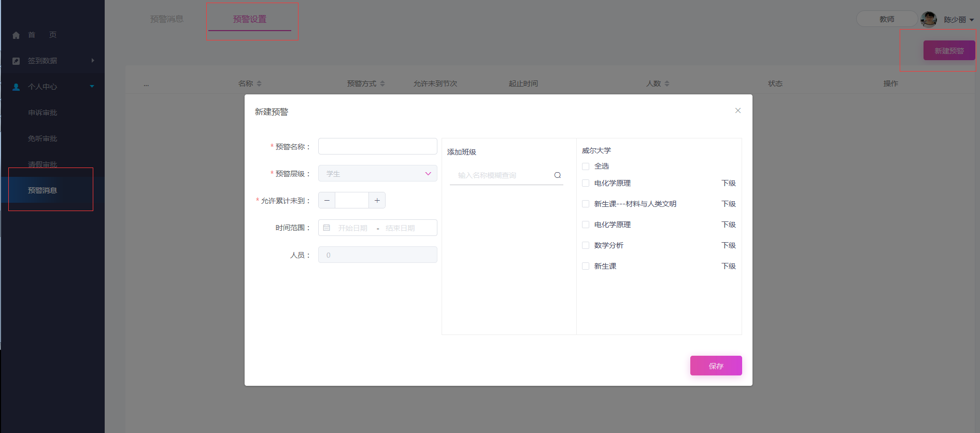Click the search magnifier icon in class search
This screenshot has width=980, height=433.
point(558,175)
